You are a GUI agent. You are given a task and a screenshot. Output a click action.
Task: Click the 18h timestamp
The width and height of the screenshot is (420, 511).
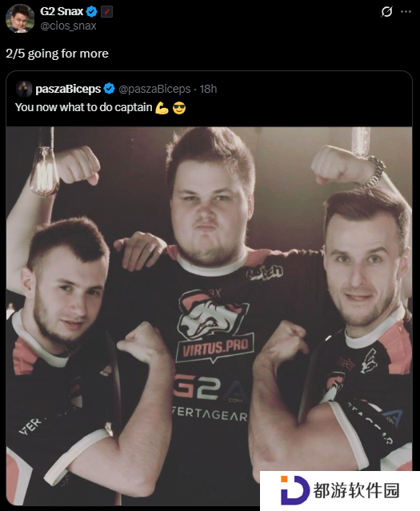[x=208, y=89]
